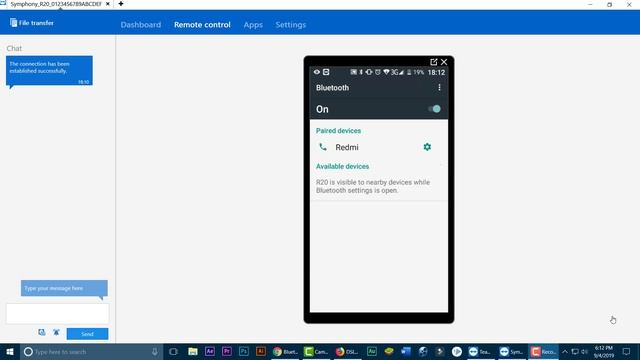
Task: Open the network tray icon
Action: tap(575, 351)
